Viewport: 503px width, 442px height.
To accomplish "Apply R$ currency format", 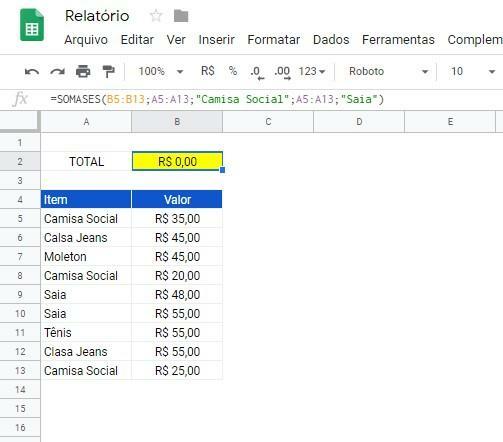I will click(208, 71).
